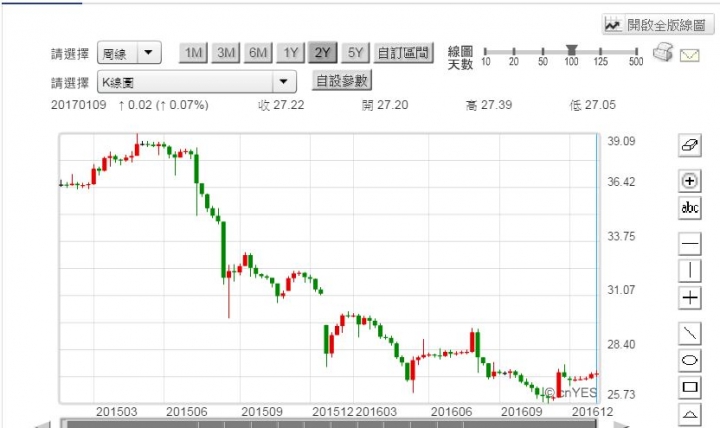Image resolution: width=720 pixels, height=428 pixels.
Task: Click the 20170109 date text
Action: (x=79, y=105)
